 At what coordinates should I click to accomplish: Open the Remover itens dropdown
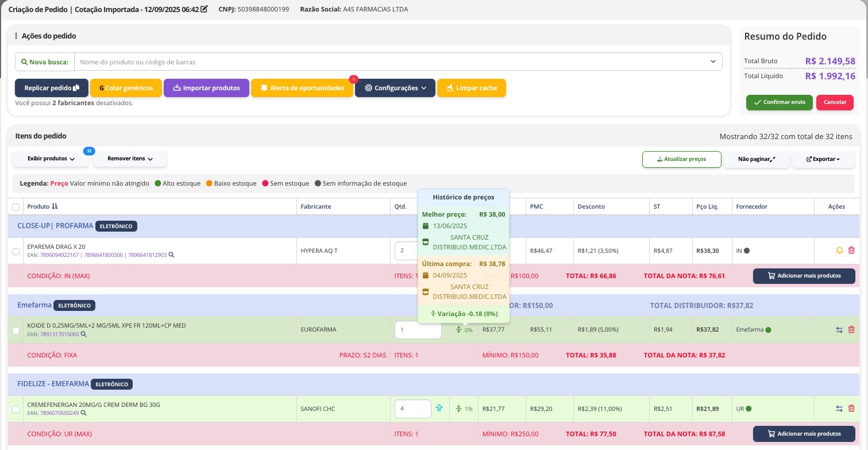click(130, 159)
